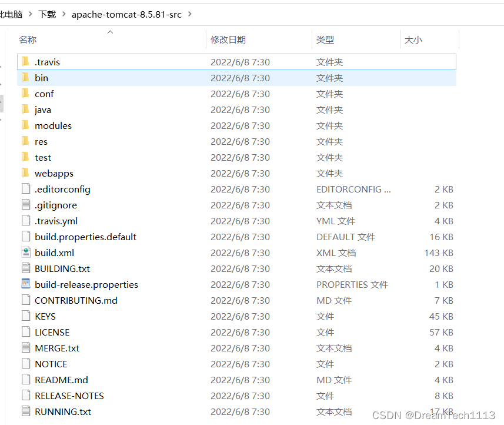
Task: Click the RELEASE-NOTES file icon
Action: [26, 396]
